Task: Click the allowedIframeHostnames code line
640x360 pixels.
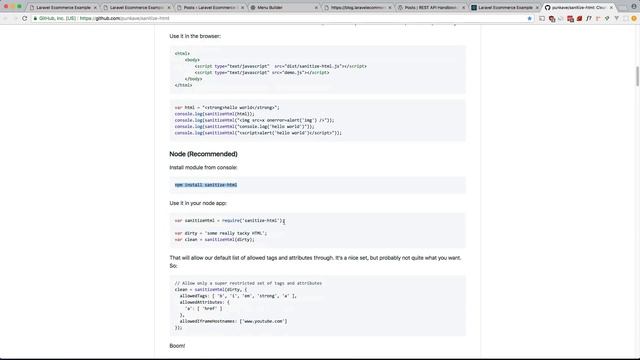Action: coord(233,321)
